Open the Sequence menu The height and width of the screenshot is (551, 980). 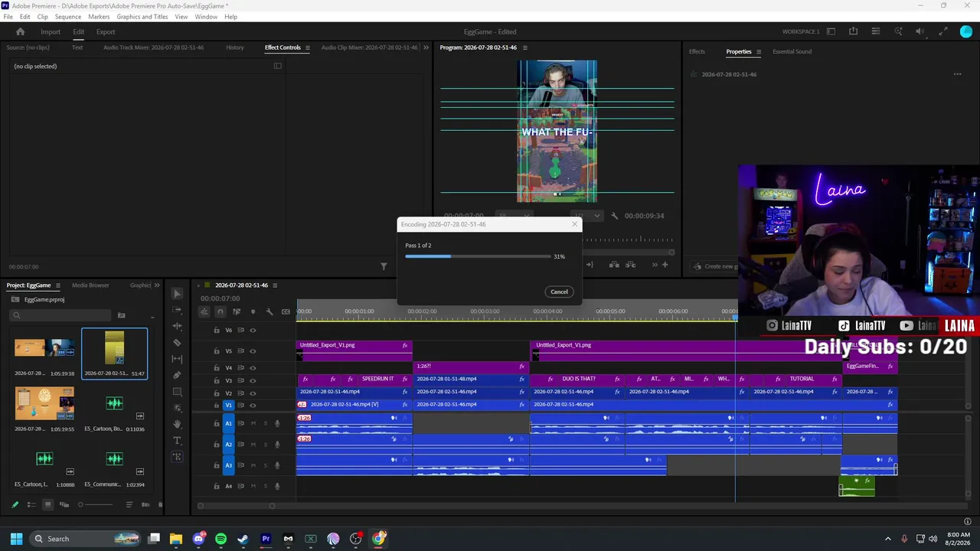pyautogui.click(x=68, y=17)
